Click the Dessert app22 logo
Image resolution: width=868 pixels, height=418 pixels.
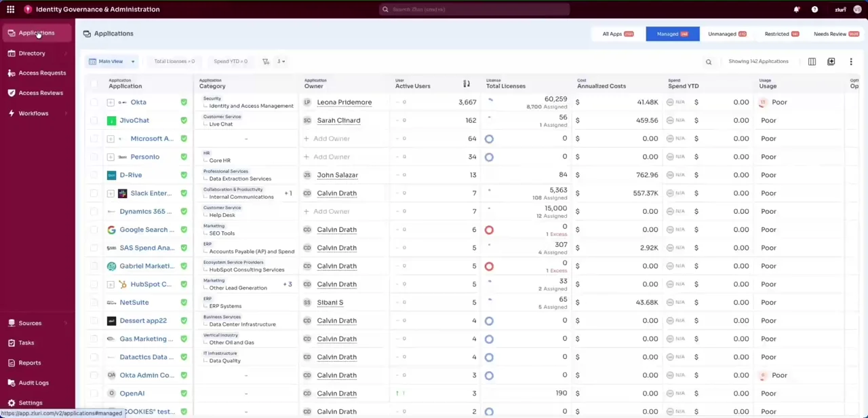(111, 321)
